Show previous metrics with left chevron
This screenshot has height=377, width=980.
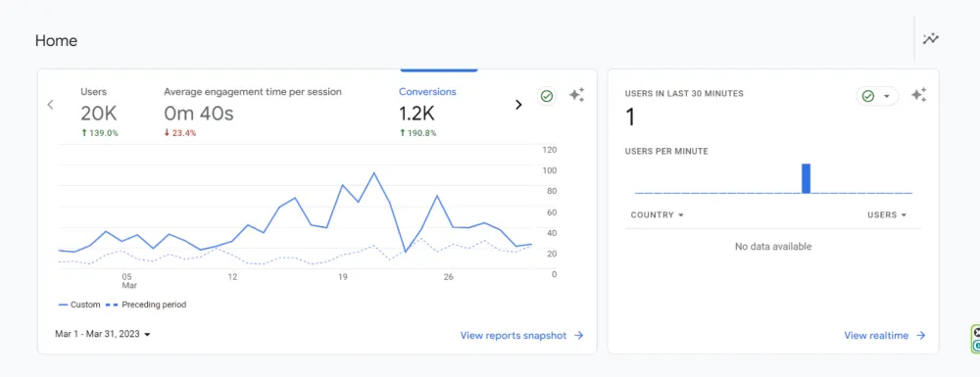[x=51, y=105]
